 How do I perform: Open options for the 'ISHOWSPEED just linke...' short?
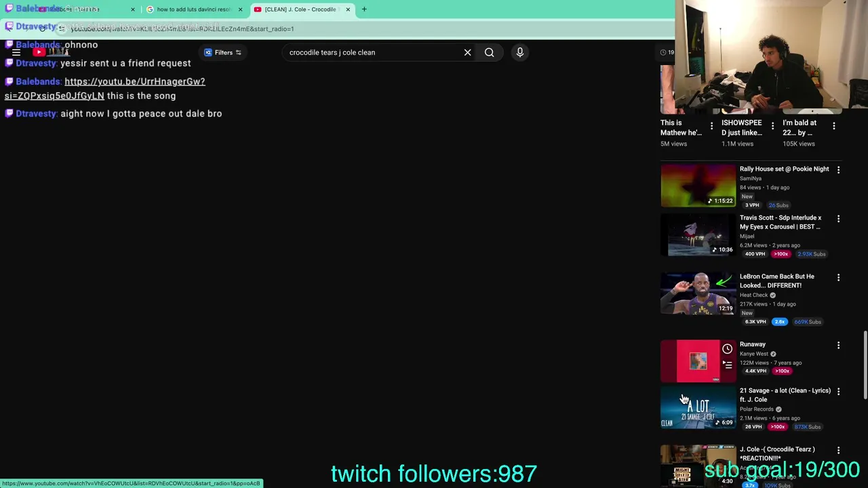click(x=772, y=126)
